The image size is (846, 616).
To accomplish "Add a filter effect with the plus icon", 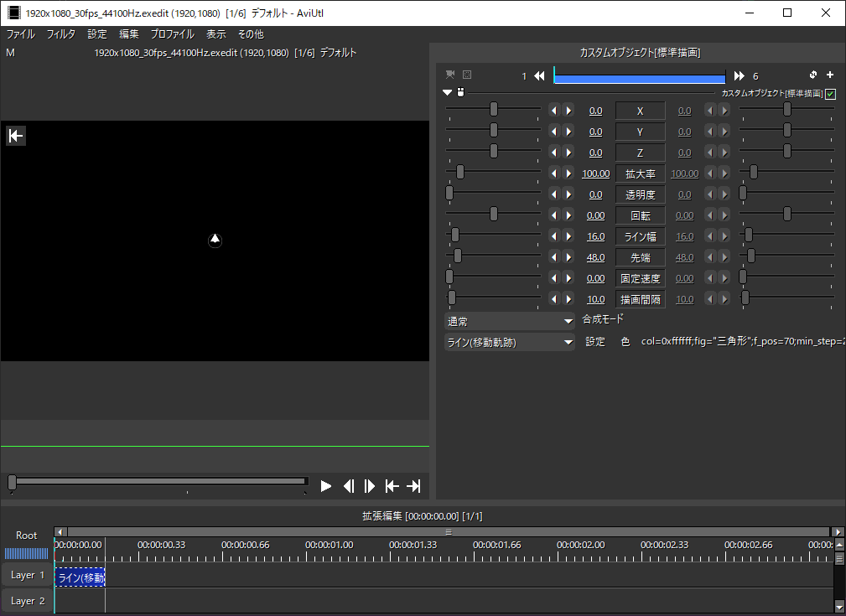I will point(830,75).
